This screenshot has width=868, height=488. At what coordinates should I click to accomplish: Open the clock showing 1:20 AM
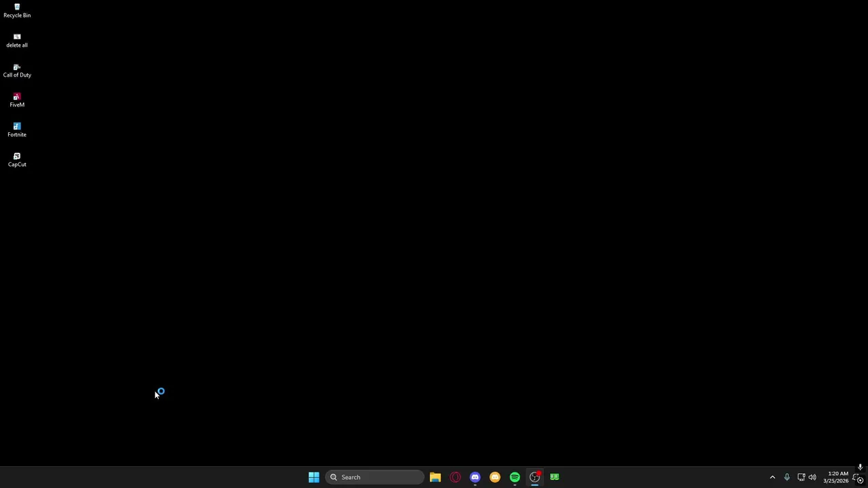tap(835, 477)
